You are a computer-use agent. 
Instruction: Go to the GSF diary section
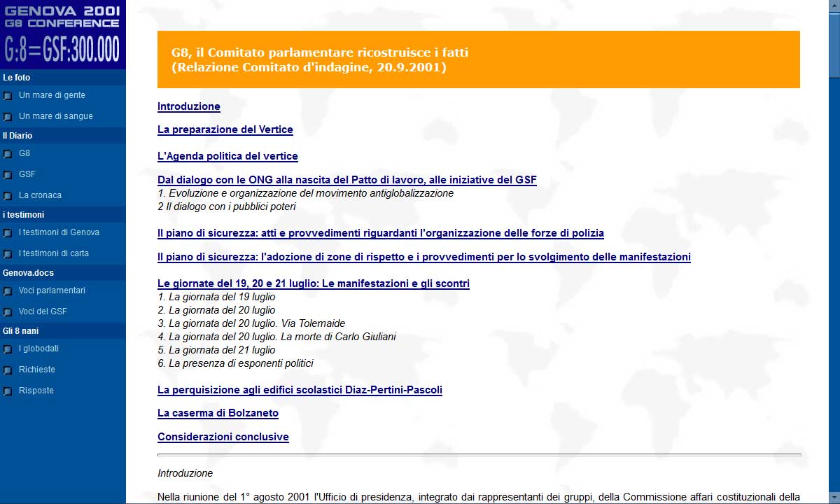tap(27, 174)
